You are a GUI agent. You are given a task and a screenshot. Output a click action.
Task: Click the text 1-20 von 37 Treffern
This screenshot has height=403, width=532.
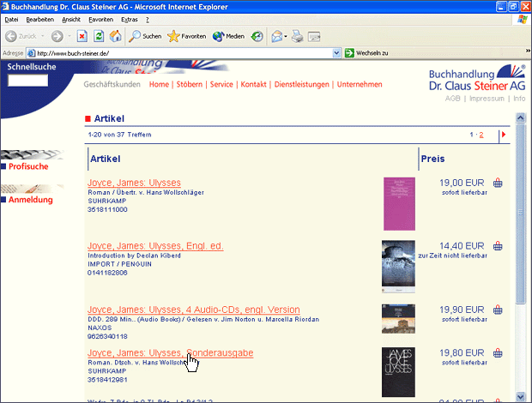click(x=120, y=135)
